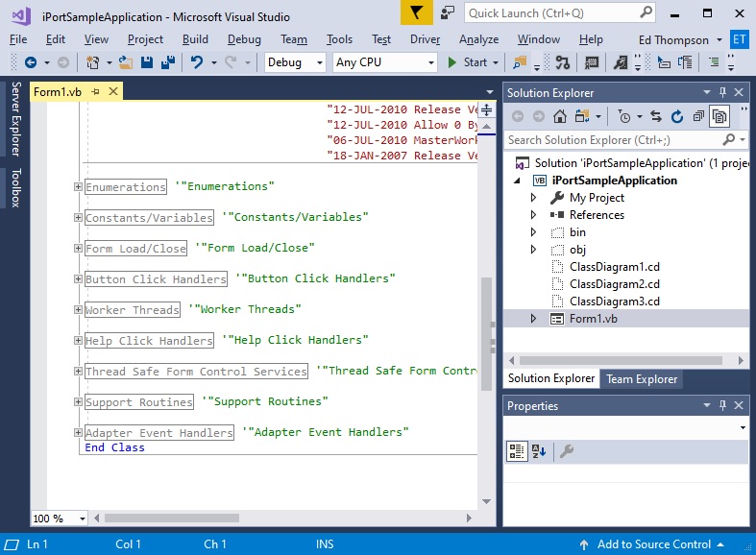Click the editor horizontal scrollbar thumb

172,518
